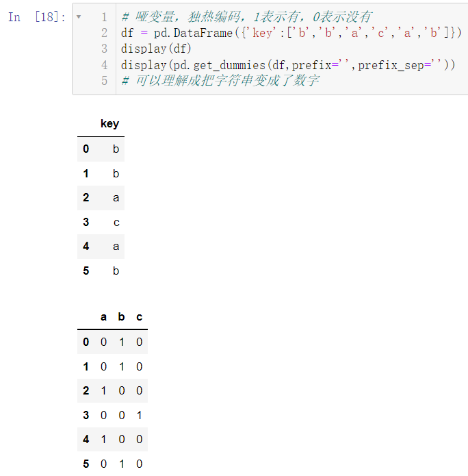This screenshot has width=468, height=476.
Task: Click column header 'b' in dummies table
Action: pyautogui.click(x=121, y=316)
